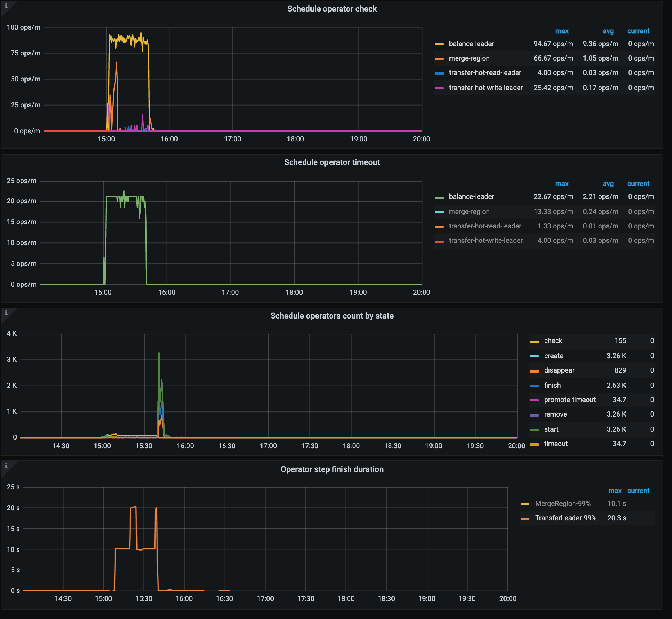Toggle the check state series
The image size is (672, 619).
[553, 341]
